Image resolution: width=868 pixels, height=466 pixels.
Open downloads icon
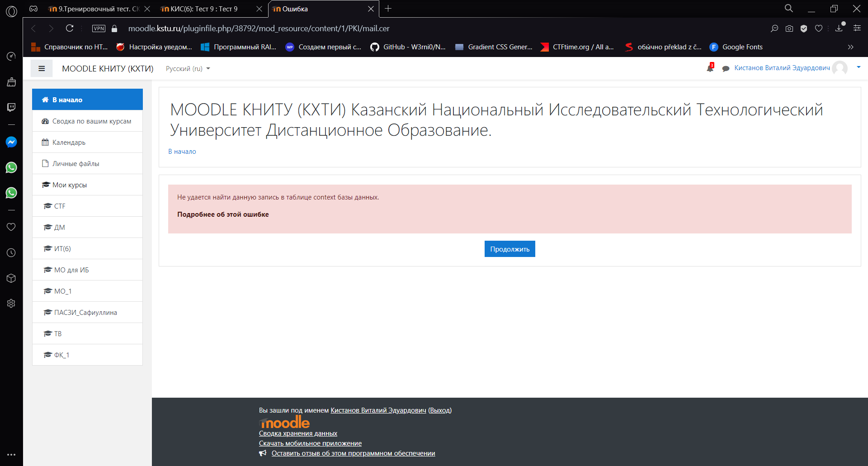(x=839, y=28)
